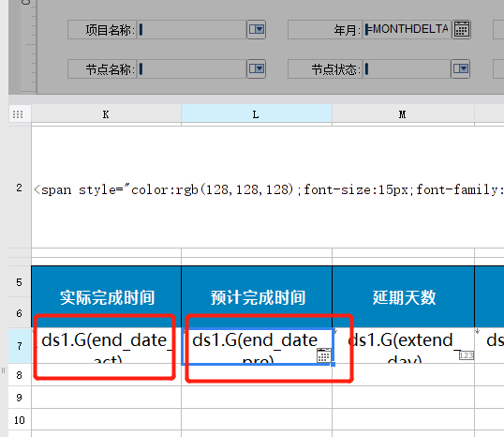Select row 6 header

[x=20, y=313]
